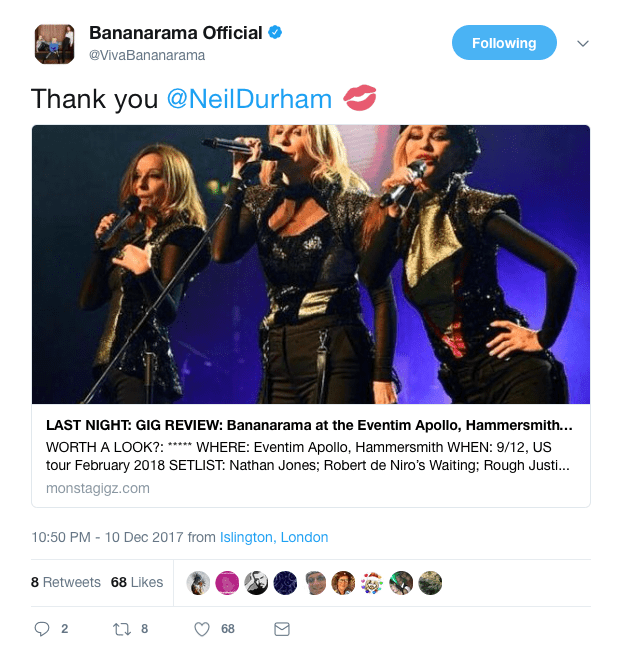This screenshot has width=620, height=668.
Task: Open the @VivaBananarama handle
Action: (147, 55)
